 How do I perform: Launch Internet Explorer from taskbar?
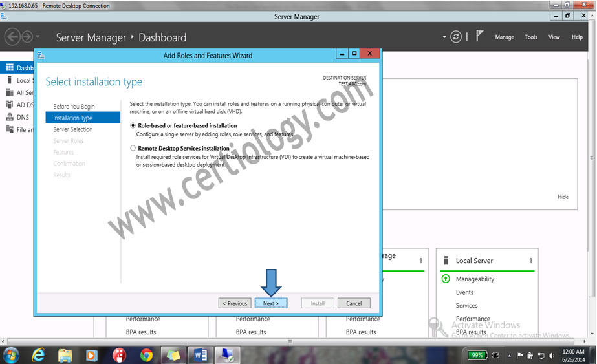pos(38,356)
